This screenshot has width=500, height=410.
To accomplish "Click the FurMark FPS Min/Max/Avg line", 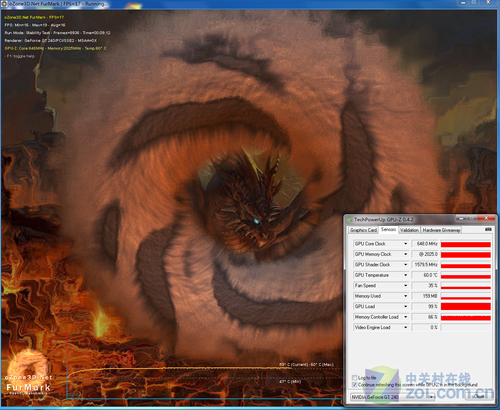I will 35,25.
